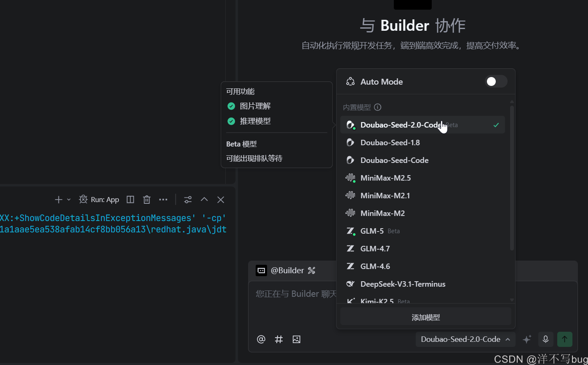The image size is (588, 365).
Task: Click the @ mention icon in chat input
Action: (261, 339)
